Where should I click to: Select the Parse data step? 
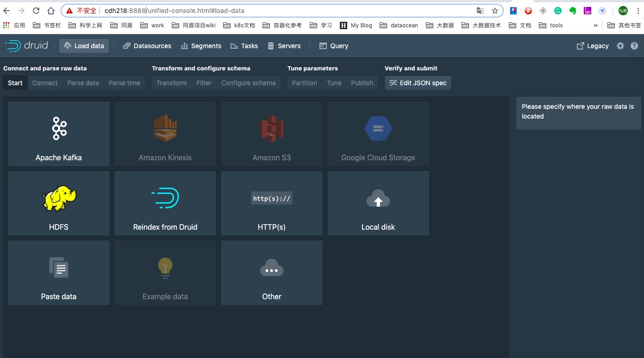83,83
